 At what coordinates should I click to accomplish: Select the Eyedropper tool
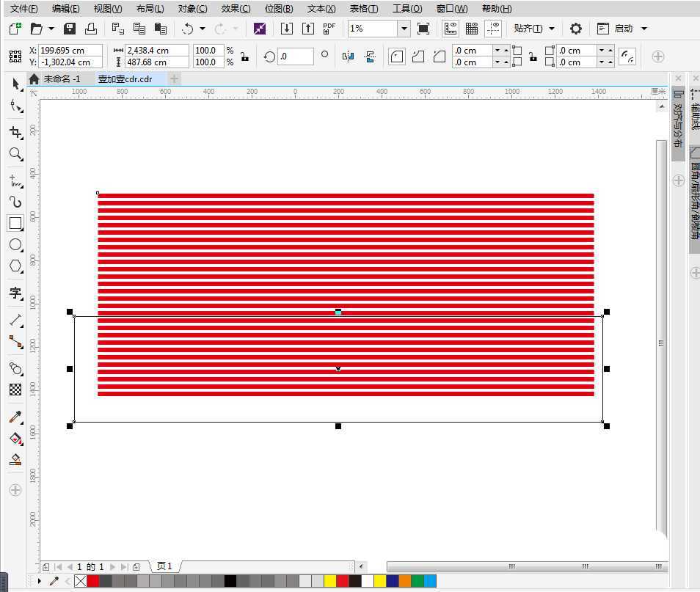point(15,417)
